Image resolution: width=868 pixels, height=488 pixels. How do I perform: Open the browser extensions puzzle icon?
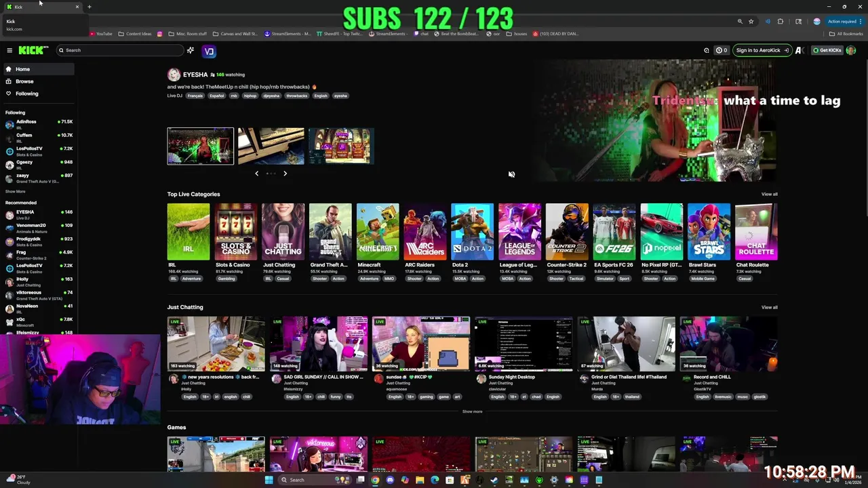781,21
